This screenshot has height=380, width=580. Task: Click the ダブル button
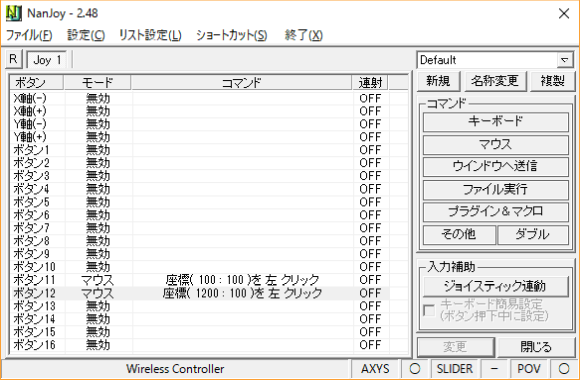pos(533,235)
